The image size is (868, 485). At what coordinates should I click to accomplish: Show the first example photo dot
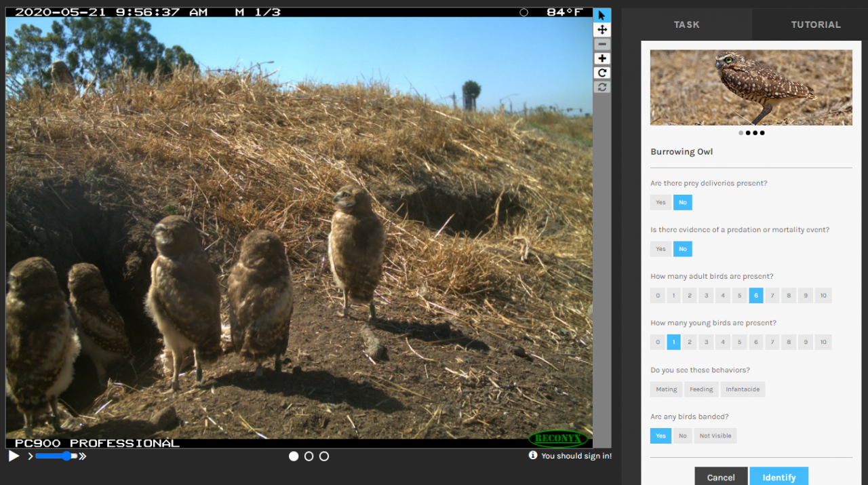click(741, 133)
